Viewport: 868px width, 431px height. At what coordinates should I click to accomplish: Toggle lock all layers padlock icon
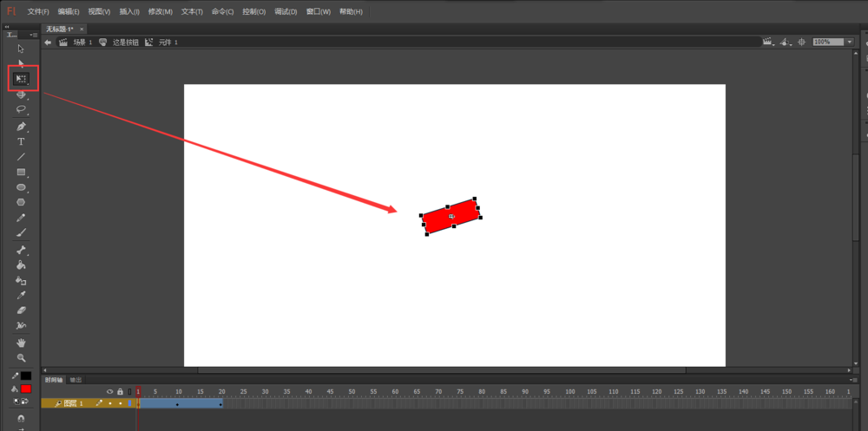point(120,392)
